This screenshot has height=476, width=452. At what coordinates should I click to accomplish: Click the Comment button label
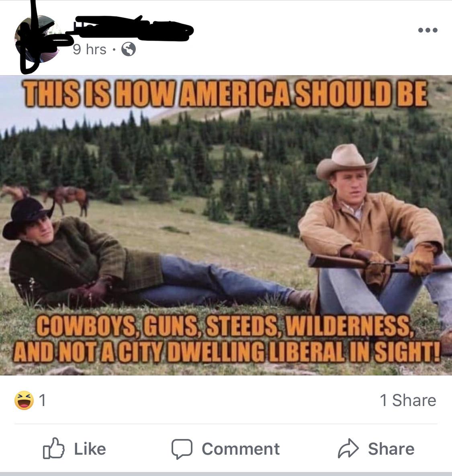click(x=241, y=449)
